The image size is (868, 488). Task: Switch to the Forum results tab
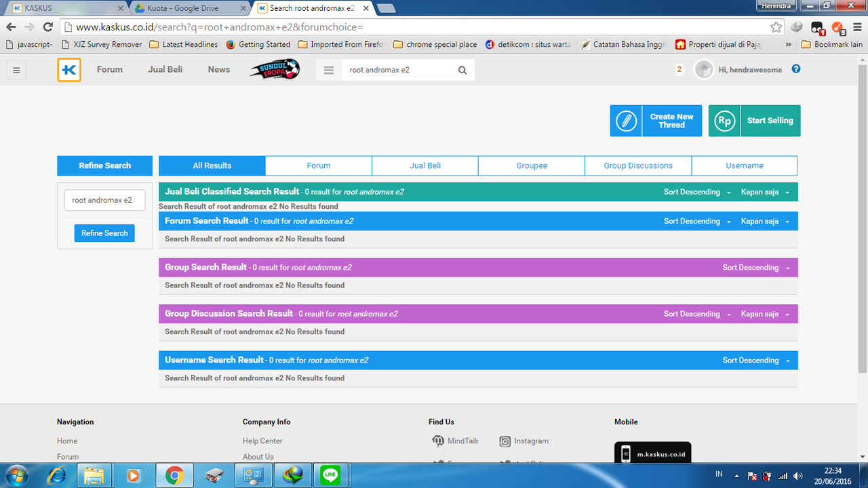(319, 166)
